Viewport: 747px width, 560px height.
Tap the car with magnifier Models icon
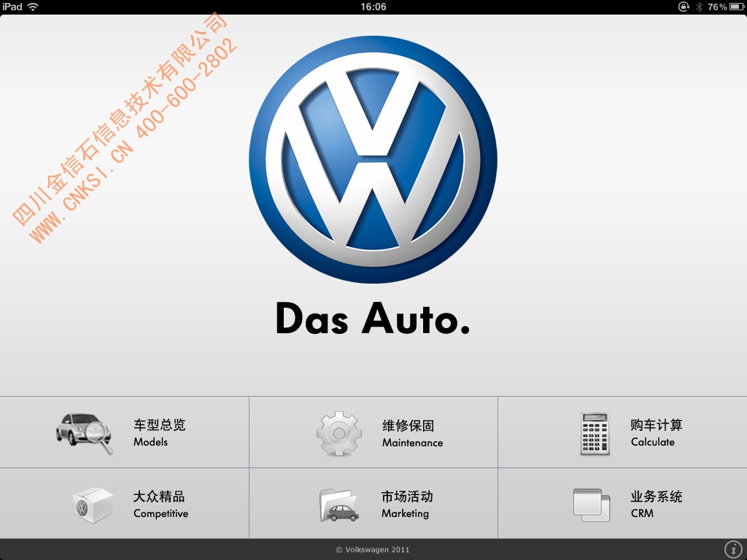click(x=85, y=433)
